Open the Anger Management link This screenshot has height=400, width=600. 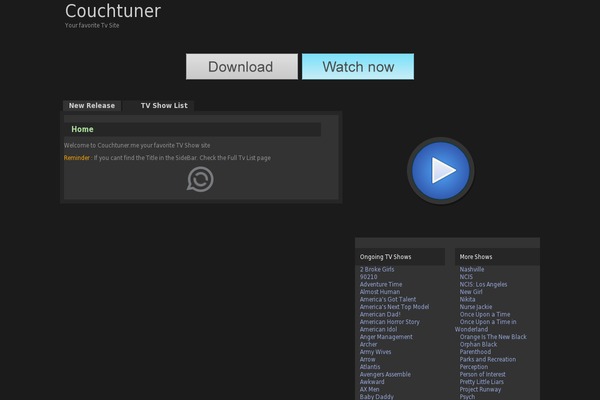(386, 337)
